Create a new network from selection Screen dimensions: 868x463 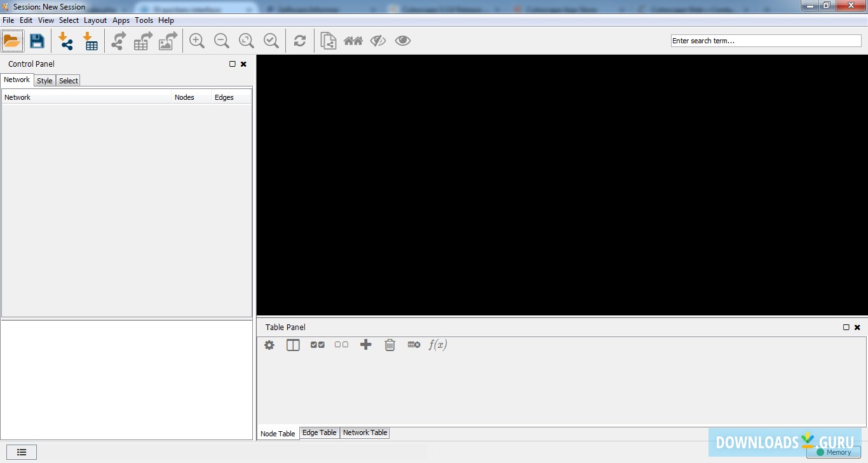[329, 41]
